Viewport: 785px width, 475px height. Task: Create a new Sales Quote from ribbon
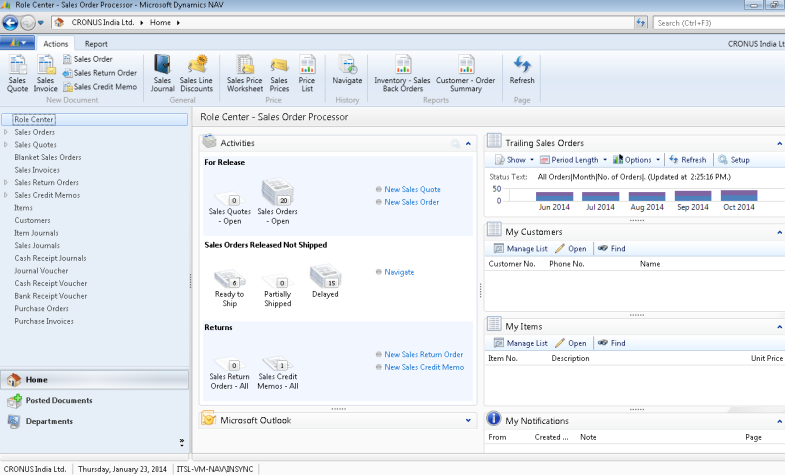coord(18,74)
